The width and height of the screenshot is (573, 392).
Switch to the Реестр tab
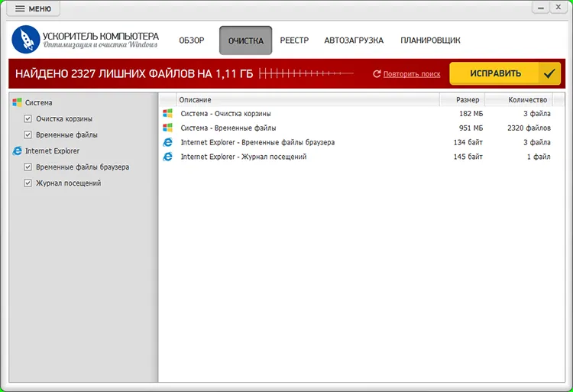pos(294,40)
